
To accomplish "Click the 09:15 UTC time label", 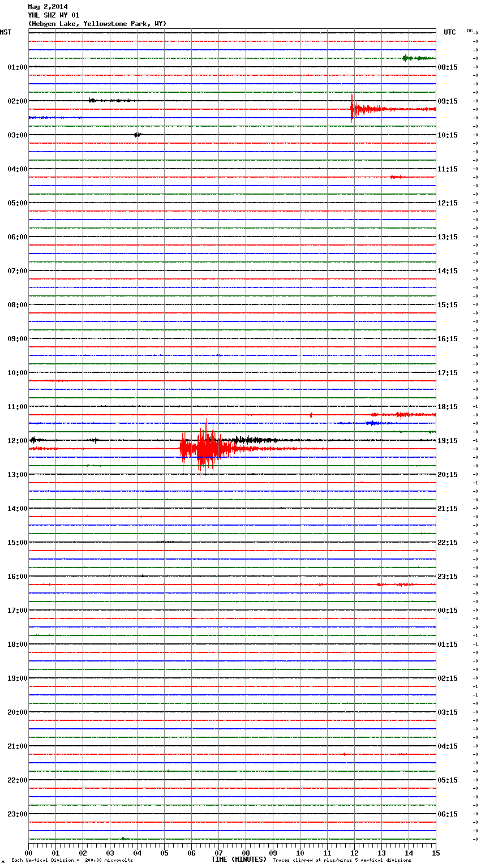I will tap(448, 101).
